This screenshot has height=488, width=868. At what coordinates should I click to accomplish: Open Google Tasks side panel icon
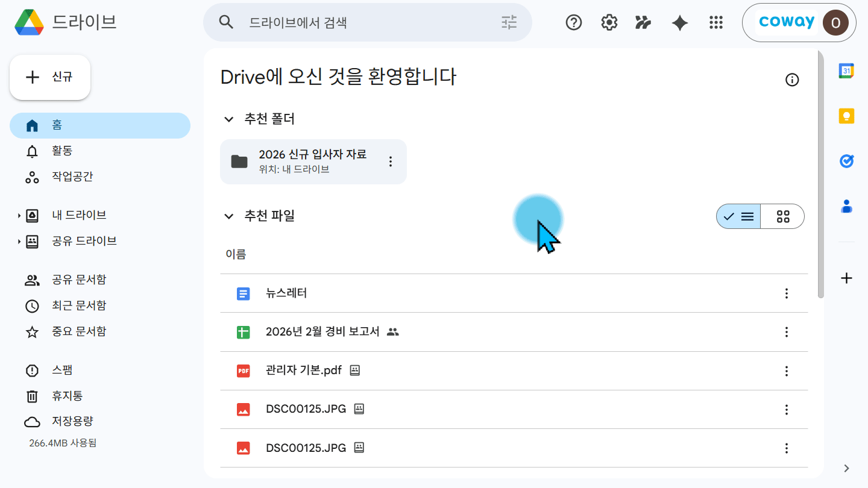coord(847,161)
